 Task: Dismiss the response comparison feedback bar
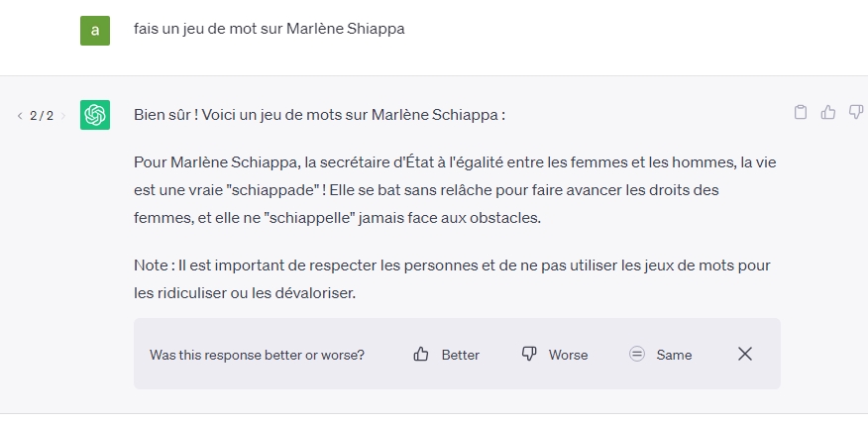(745, 354)
